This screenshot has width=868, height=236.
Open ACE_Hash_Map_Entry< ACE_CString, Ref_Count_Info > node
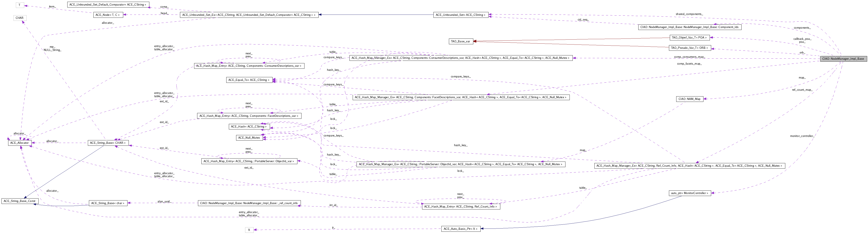461,207
